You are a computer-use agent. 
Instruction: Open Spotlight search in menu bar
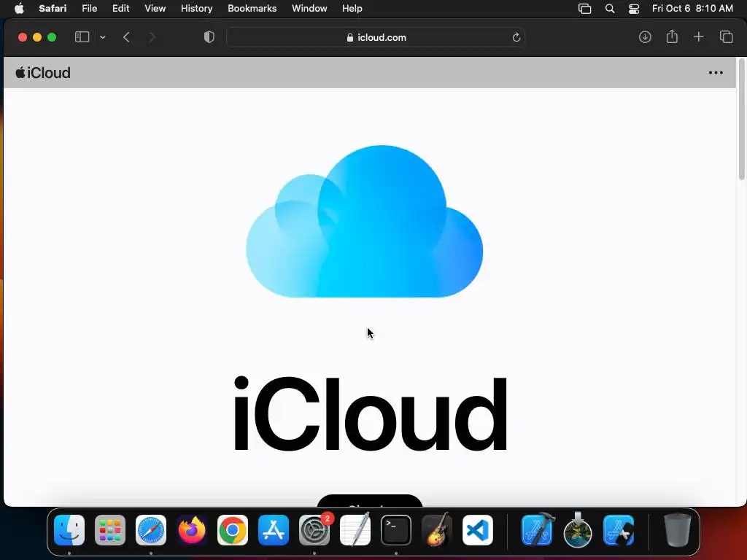[x=610, y=9]
